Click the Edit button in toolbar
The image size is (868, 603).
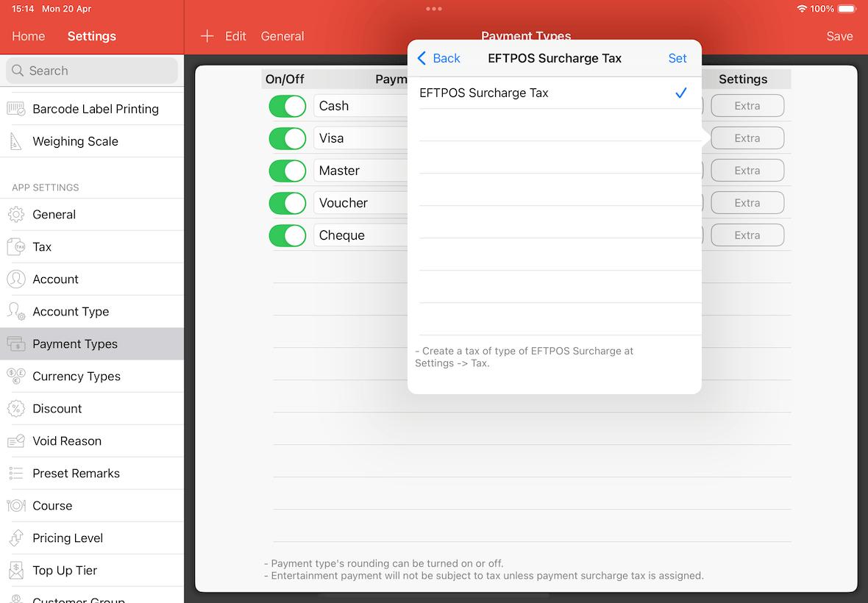pos(235,36)
